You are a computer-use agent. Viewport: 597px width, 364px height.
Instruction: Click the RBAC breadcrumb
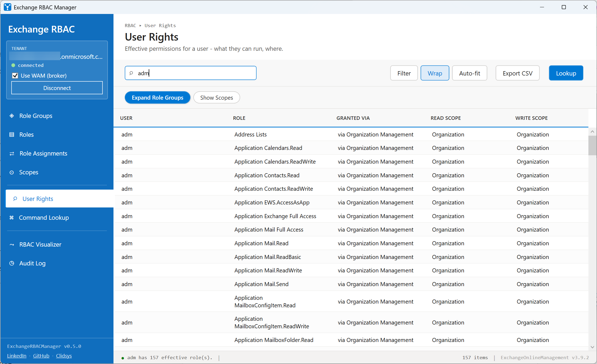[x=130, y=26]
